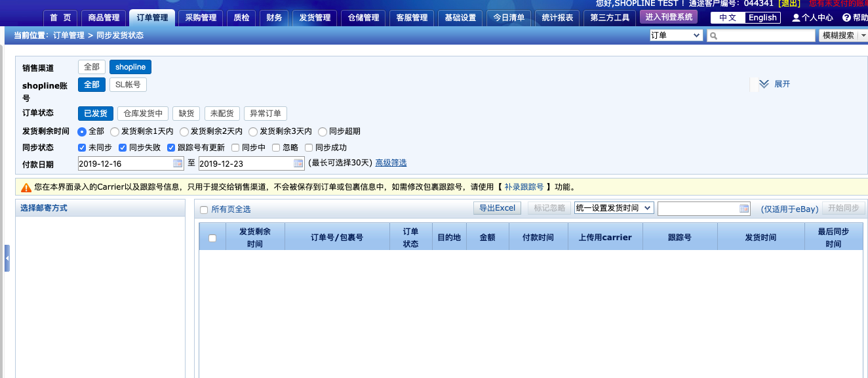Image resolution: width=868 pixels, height=378 pixels.
Task: Select 缺货 order status
Action: coord(186,114)
